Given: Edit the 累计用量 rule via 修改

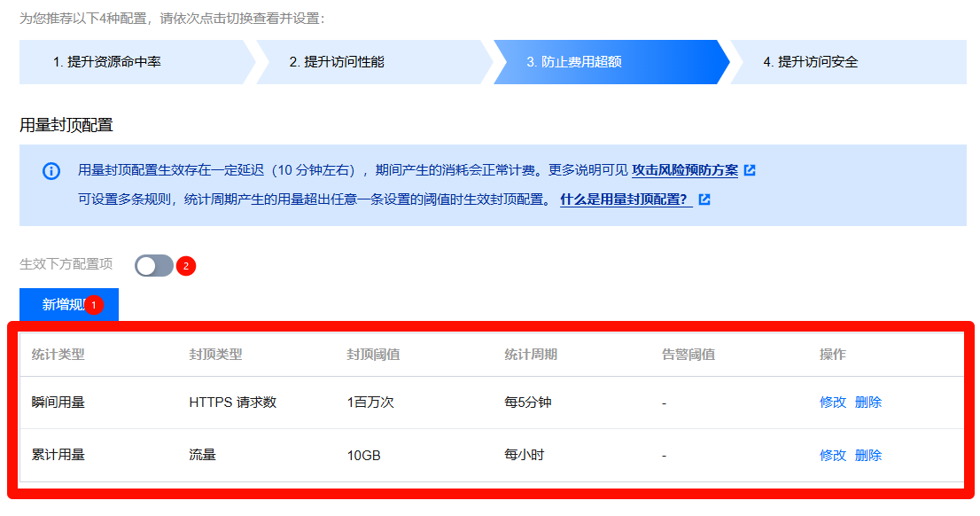Looking at the screenshot, I should click(833, 456).
